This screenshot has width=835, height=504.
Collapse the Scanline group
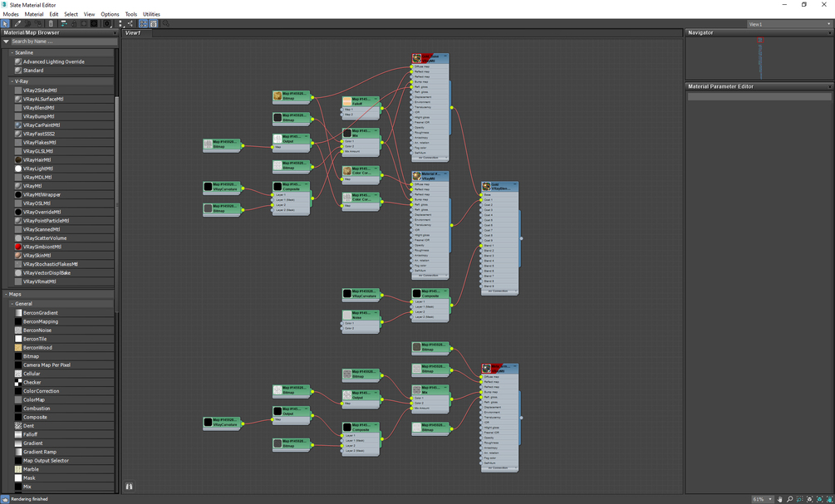pyautogui.click(x=12, y=52)
